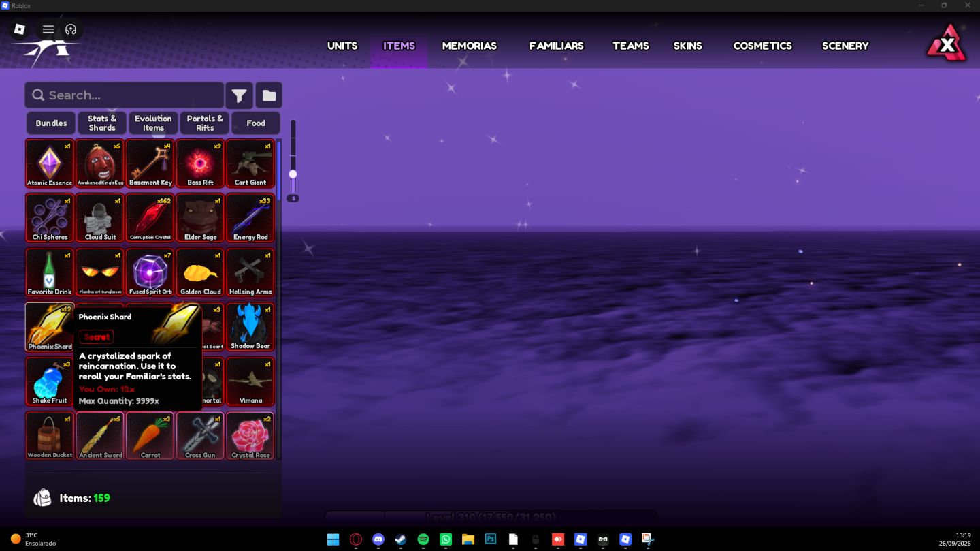Select the Carrot item
Image resolution: width=980 pixels, height=551 pixels.
click(x=150, y=436)
